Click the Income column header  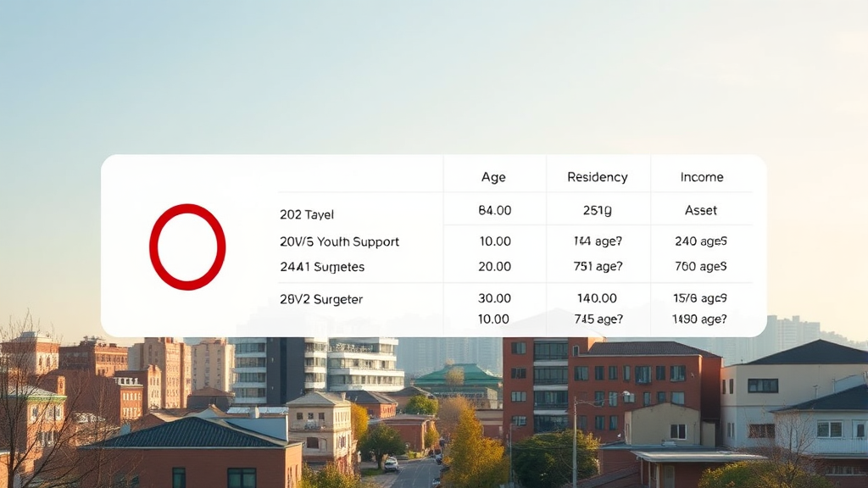tap(702, 177)
